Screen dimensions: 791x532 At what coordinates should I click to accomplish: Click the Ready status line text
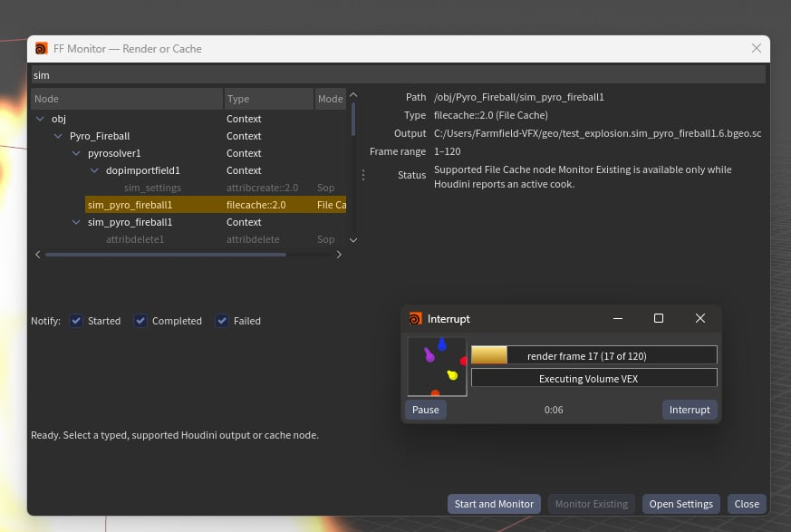[175, 435]
